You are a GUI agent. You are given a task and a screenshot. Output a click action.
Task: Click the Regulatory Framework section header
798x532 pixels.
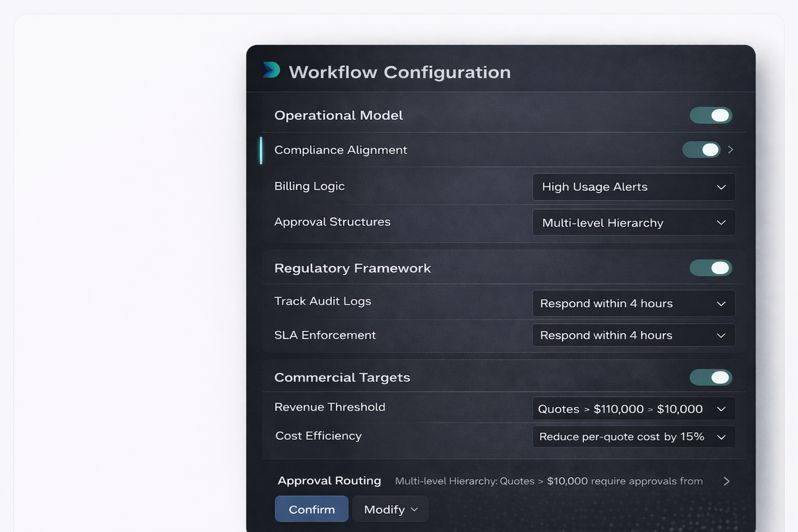pos(353,269)
